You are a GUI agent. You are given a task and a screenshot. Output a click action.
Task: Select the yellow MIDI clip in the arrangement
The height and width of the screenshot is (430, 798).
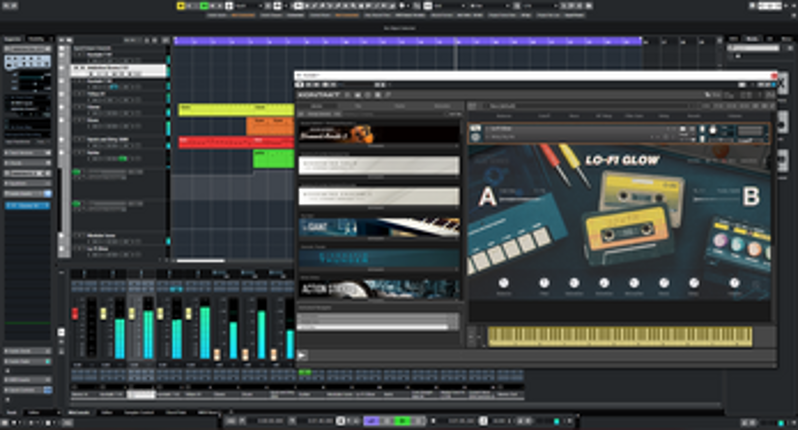point(236,109)
